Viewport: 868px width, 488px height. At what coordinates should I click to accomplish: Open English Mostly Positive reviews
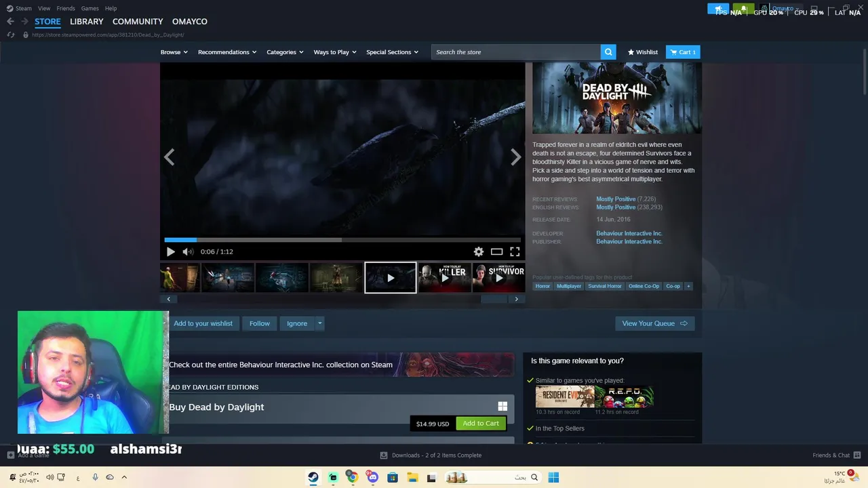point(616,207)
